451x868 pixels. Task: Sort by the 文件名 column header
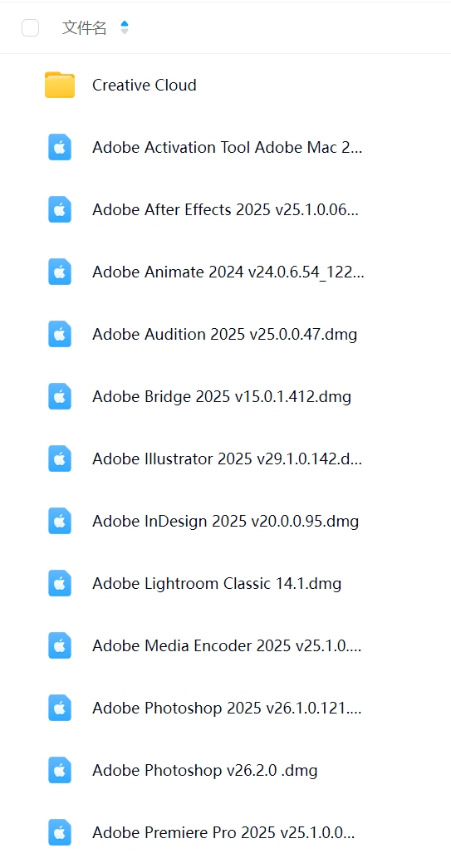[84, 27]
